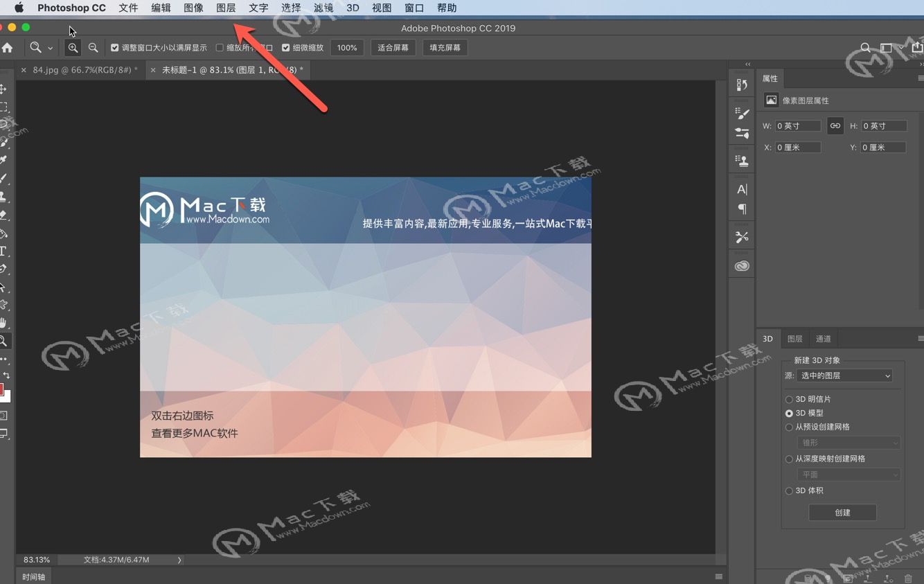The width and height of the screenshot is (924, 584).
Task: Click the Home icon in options bar
Action: 7,48
